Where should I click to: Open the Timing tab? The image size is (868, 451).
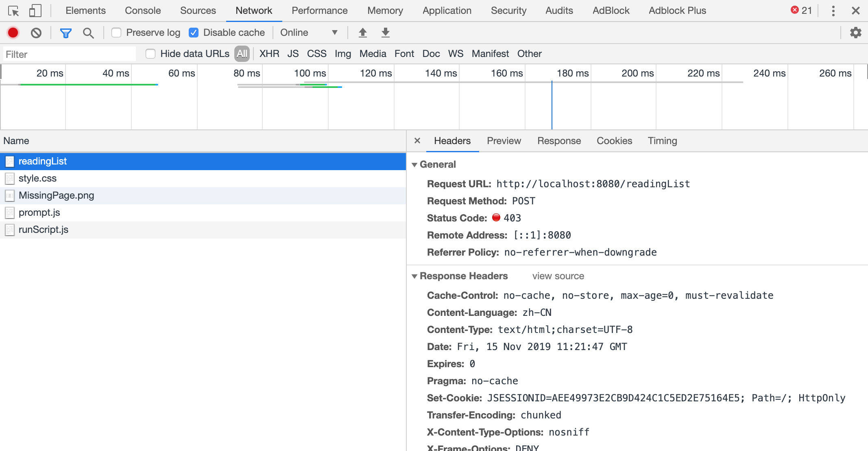[662, 141]
